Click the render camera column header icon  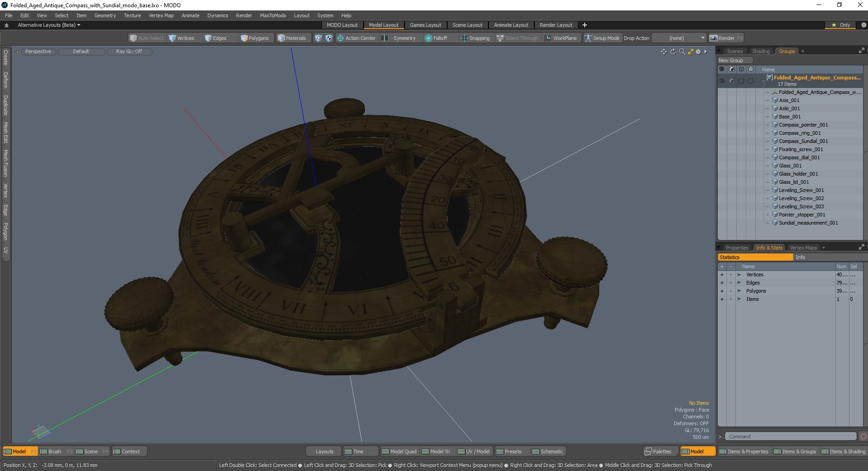(x=731, y=69)
